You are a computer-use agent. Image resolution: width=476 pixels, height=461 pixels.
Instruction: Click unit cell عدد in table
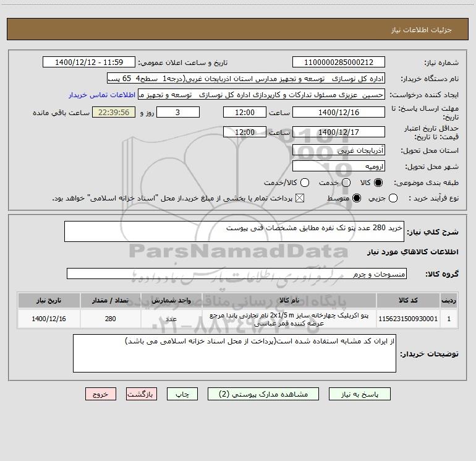coord(171,319)
